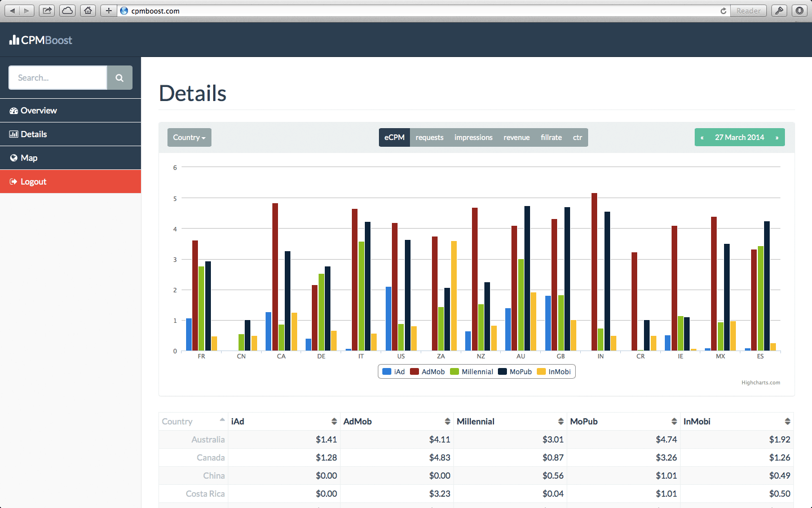Click into the Search input field
This screenshot has height=508, width=812.
[58, 78]
